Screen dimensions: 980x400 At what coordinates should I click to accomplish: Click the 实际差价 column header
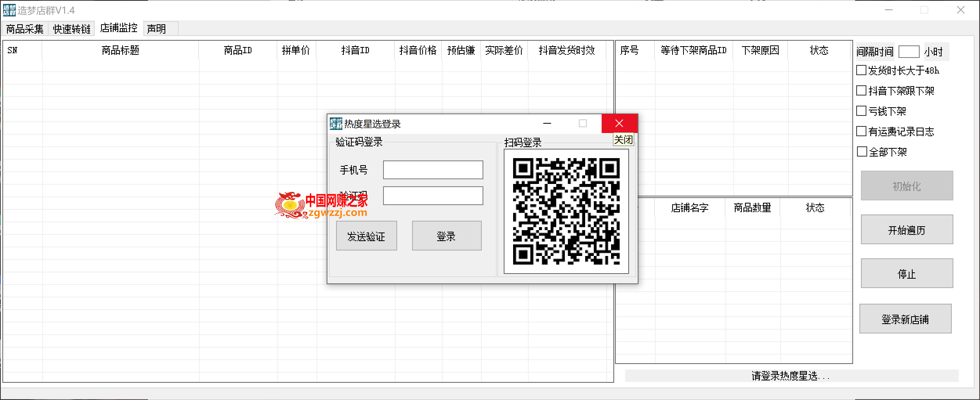[x=504, y=50]
